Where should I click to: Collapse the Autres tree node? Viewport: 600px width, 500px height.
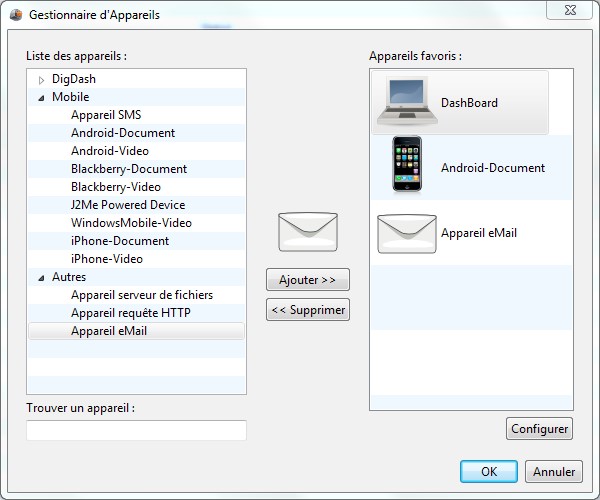tap(41, 277)
